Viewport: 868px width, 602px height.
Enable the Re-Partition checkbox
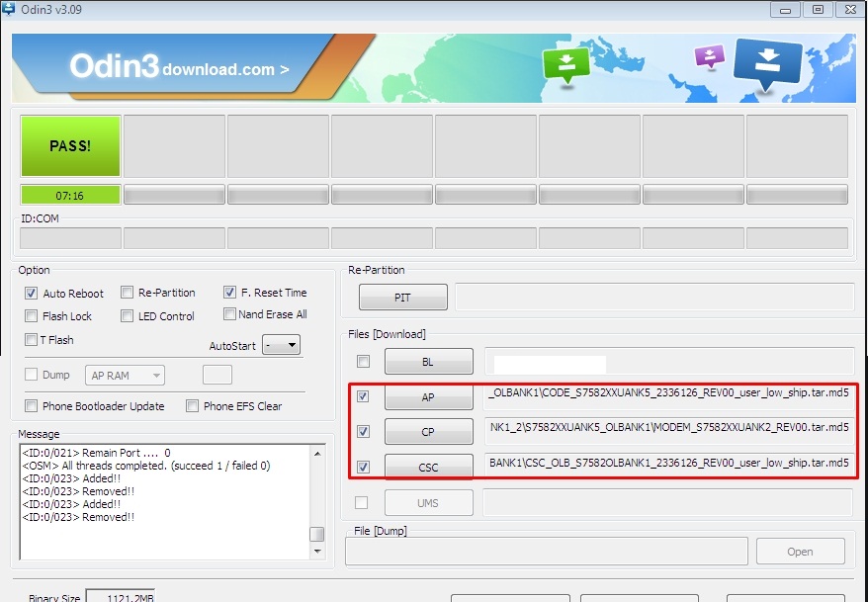127,293
